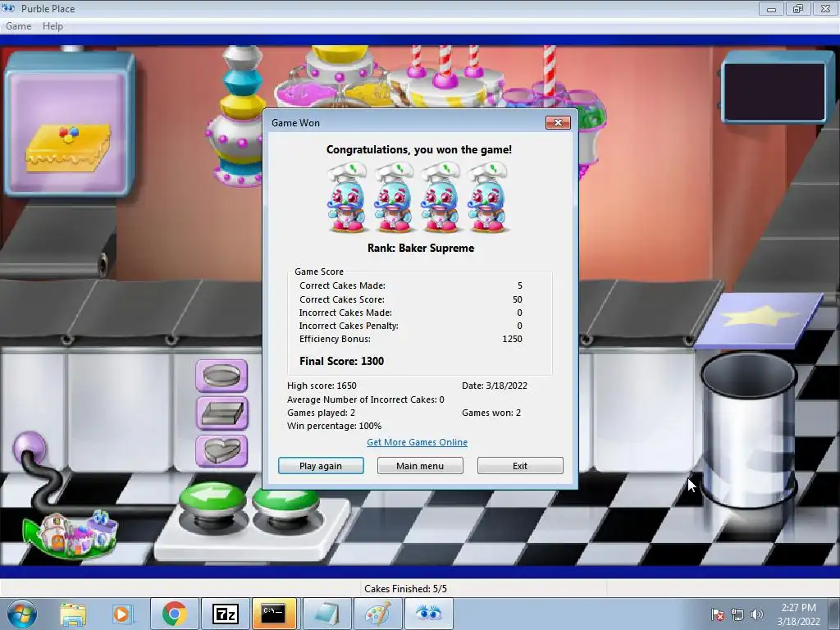Click the 'Games won: 2' text
This screenshot has height=630, width=840.
click(x=491, y=413)
